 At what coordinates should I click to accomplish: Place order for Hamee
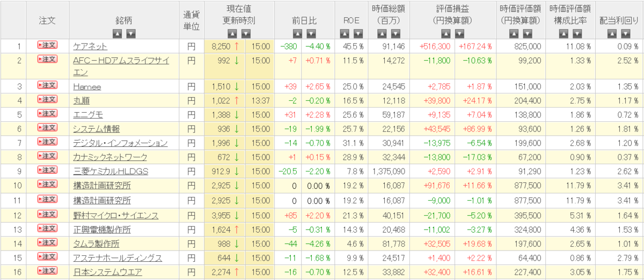[47, 86]
